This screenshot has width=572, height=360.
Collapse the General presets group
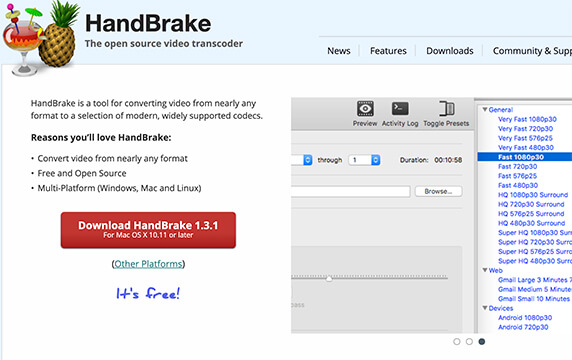pos(485,109)
